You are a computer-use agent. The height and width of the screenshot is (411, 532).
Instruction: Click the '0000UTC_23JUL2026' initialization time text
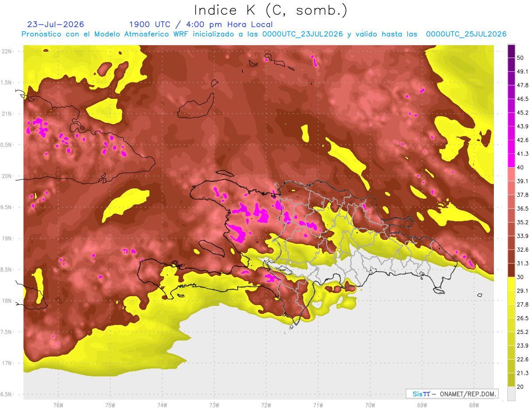tap(302, 34)
